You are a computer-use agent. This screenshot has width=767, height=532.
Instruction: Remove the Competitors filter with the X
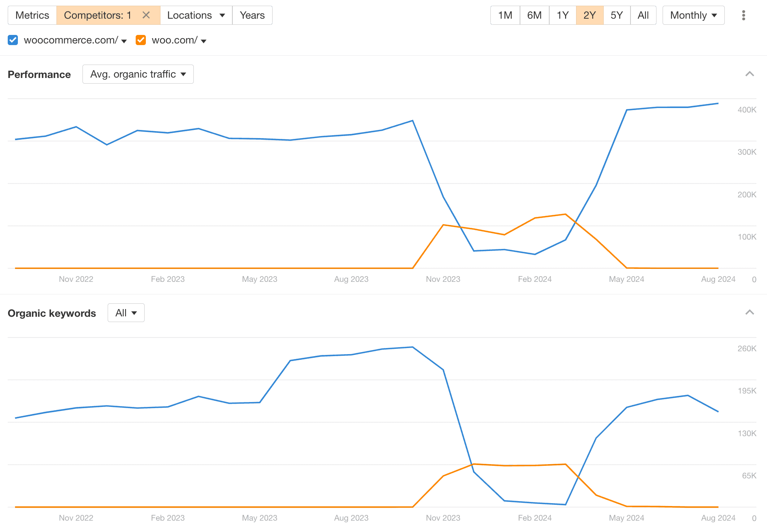point(146,15)
